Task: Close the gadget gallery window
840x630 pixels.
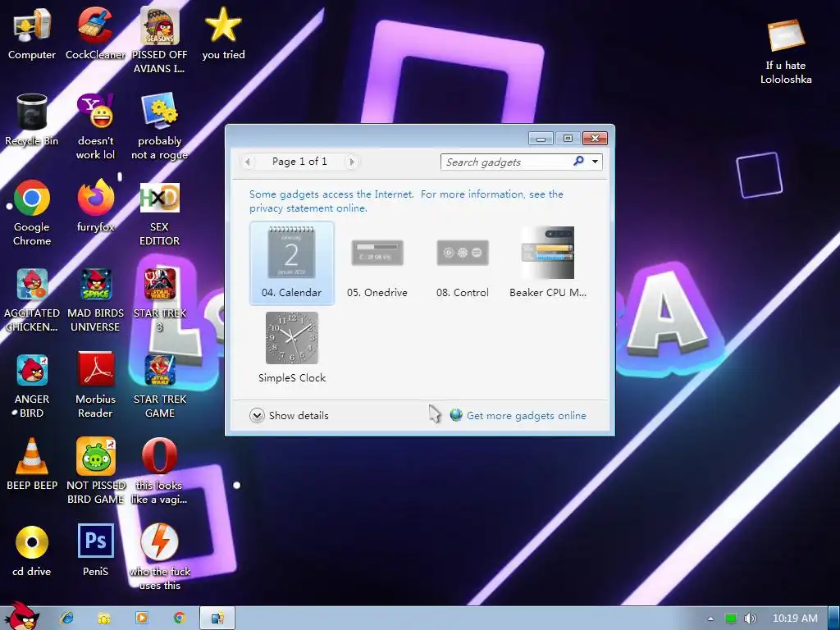Action: pyautogui.click(x=596, y=139)
